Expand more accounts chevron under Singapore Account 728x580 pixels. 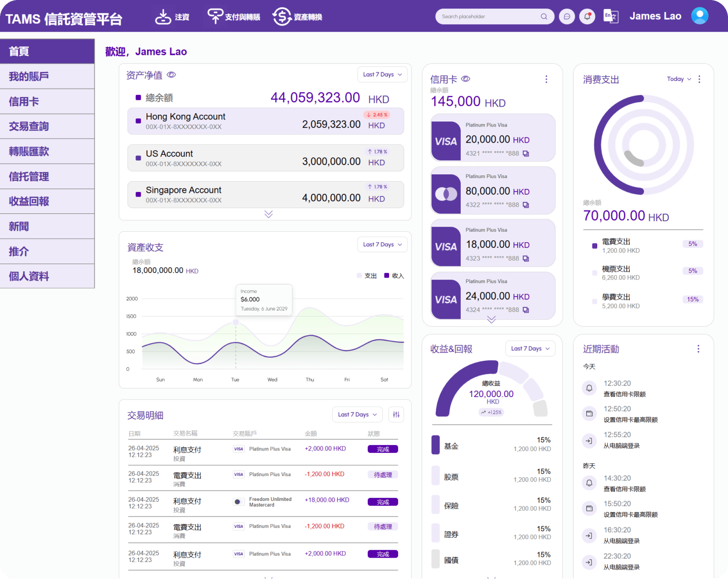coord(268,214)
